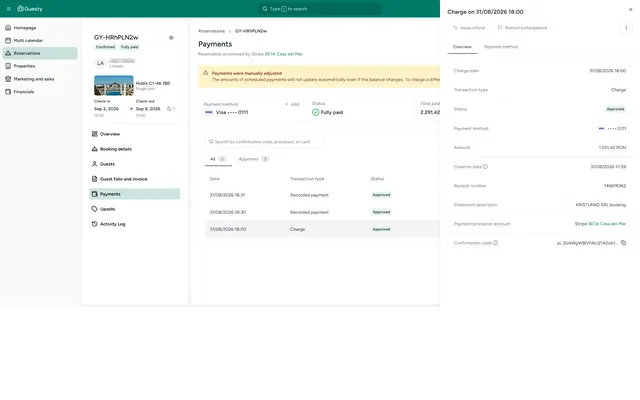640x400 pixels.
Task: Click the Date column header
Action: tap(214, 179)
